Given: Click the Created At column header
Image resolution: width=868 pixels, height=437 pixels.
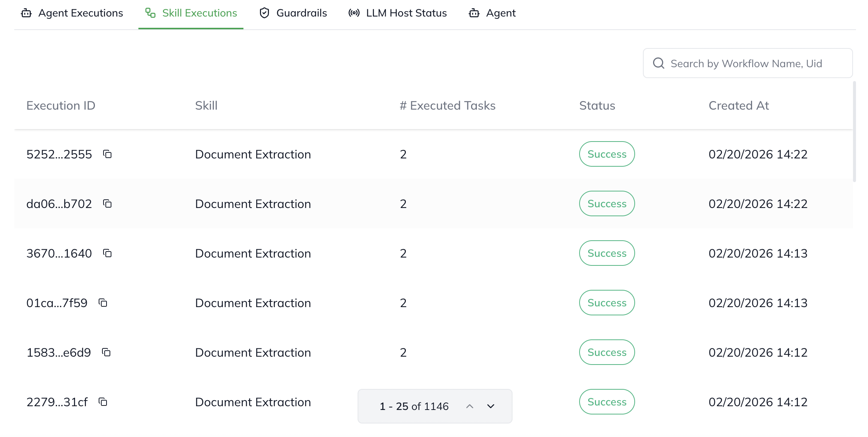Looking at the screenshot, I should (738, 105).
